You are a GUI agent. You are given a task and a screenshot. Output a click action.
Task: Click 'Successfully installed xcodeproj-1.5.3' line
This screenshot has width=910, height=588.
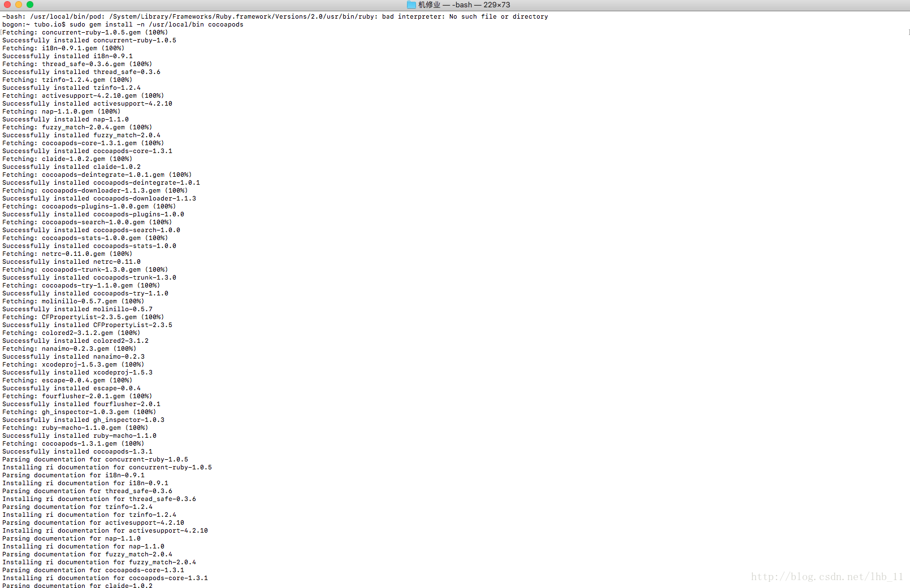(77, 372)
